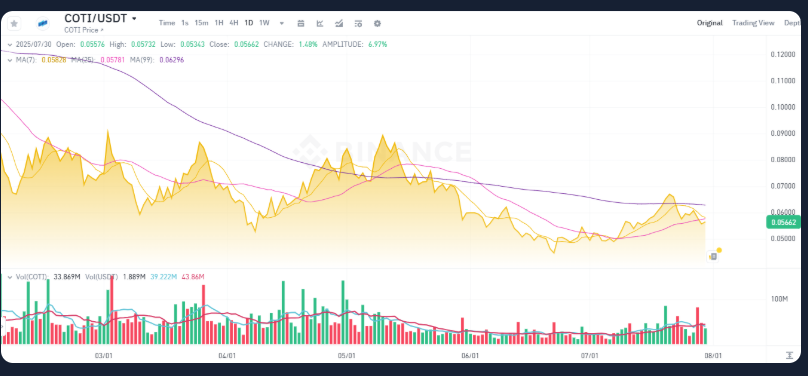Collapse the MA indicator row chevron
The height and width of the screenshot is (376, 808).
click(x=10, y=60)
